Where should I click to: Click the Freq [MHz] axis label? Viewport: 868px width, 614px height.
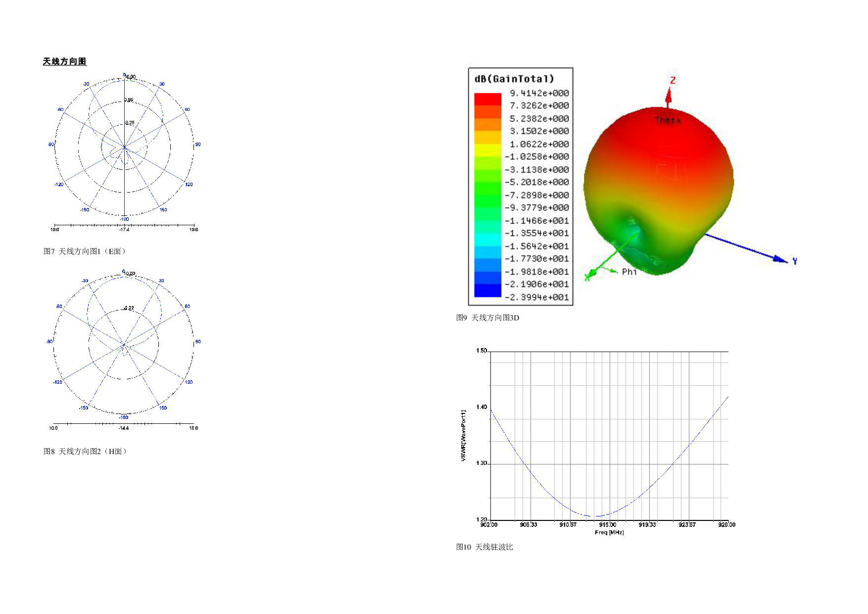(609, 532)
